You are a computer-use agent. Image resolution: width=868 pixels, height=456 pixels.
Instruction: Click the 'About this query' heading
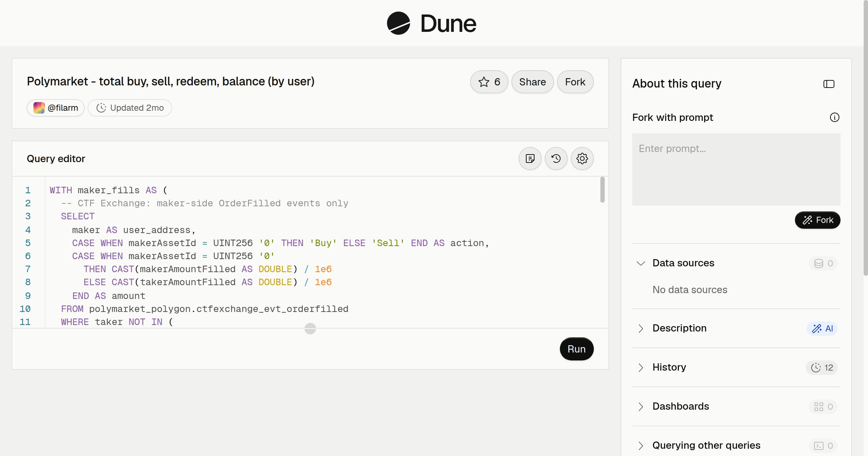(677, 84)
